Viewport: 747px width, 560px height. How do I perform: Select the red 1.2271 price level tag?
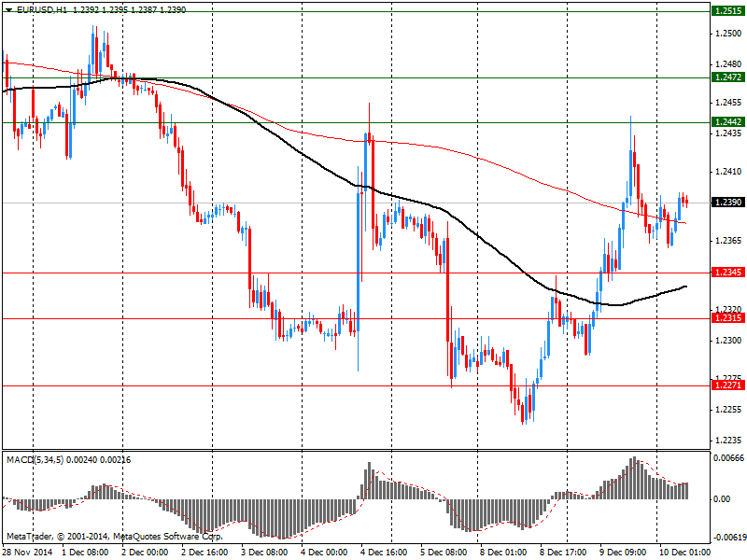click(x=727, y=385)
